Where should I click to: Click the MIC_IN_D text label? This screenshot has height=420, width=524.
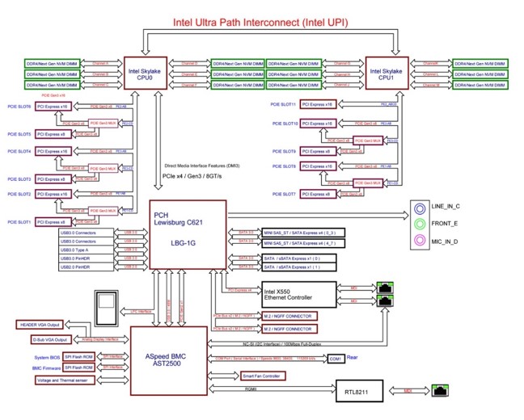[x=445, y=241]
